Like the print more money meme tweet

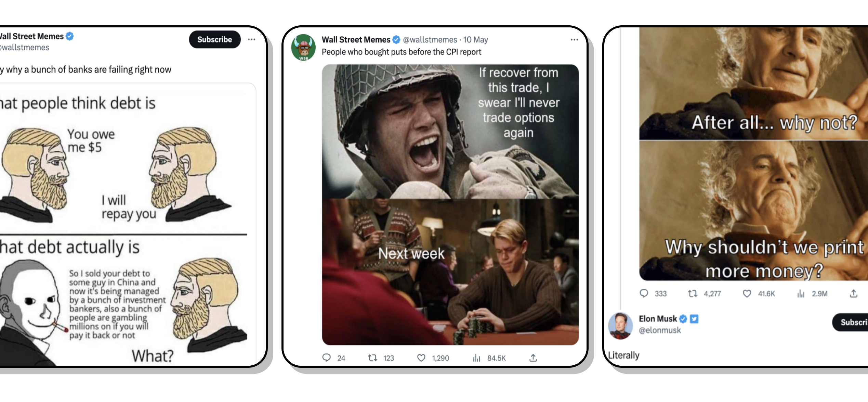747,293
